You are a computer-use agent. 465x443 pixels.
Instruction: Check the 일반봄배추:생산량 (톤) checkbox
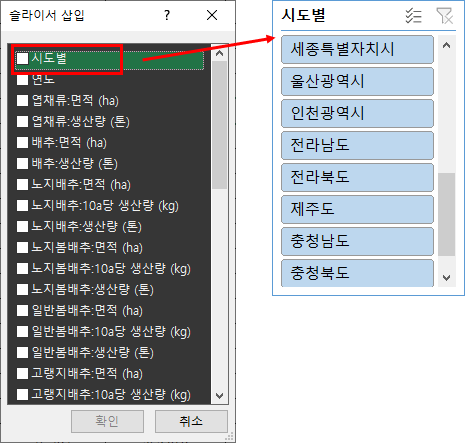[x=22, y=353]
